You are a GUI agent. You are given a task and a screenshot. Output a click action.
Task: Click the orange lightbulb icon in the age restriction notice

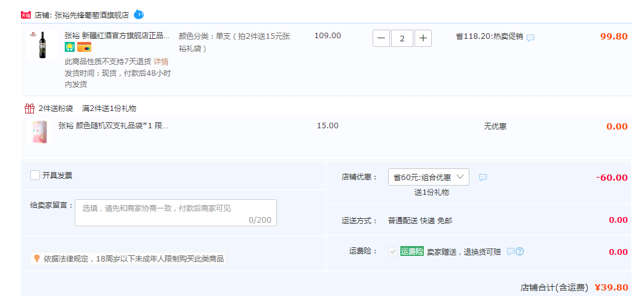tap(36, 258)
